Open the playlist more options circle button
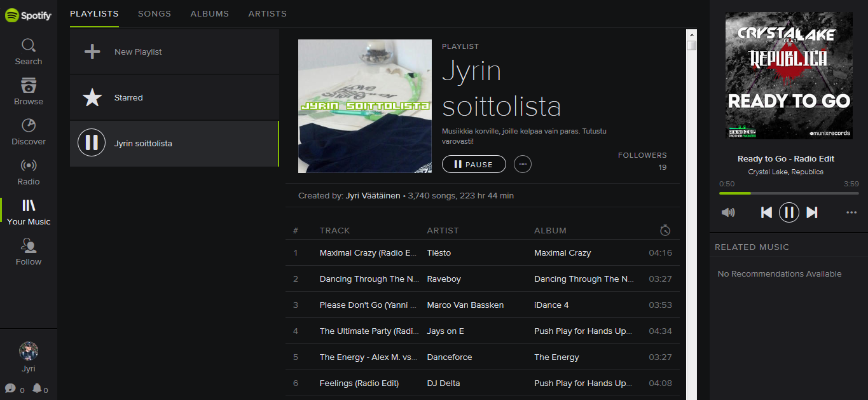 [523, 164]
